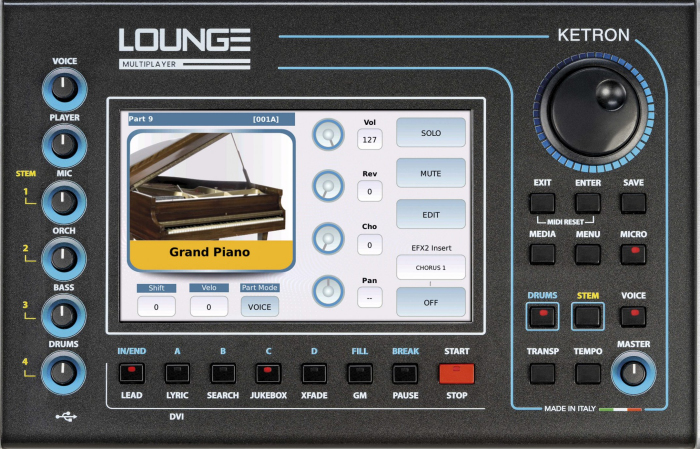Select the Pan value field
700x449 pixels.
370,298
